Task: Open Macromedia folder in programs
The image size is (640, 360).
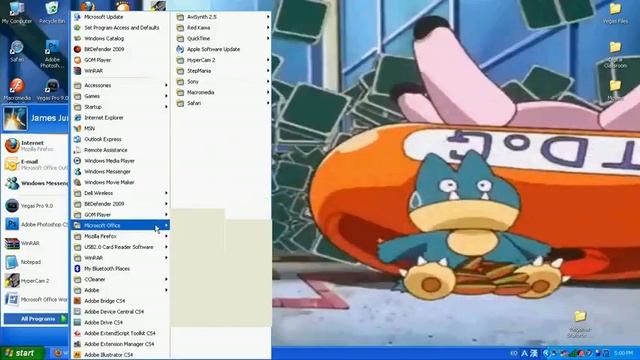Action: (222, 92)
